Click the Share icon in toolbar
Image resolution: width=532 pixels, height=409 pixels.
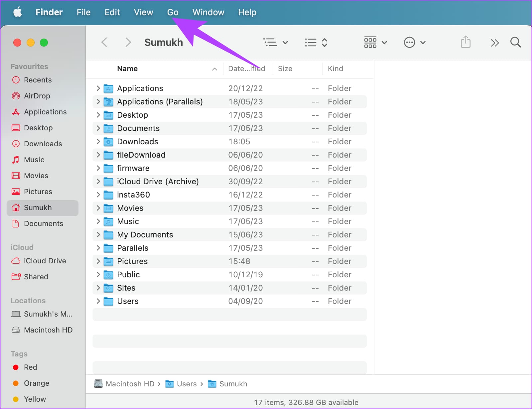(465, 42)
